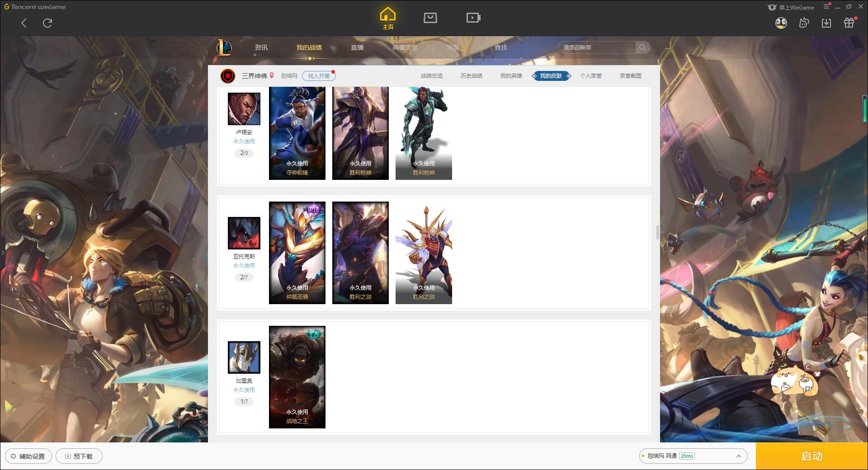The height and width of the screenshot is (470, 868).
Task: Click the 辅助设置 button
Action: [28, 456]
